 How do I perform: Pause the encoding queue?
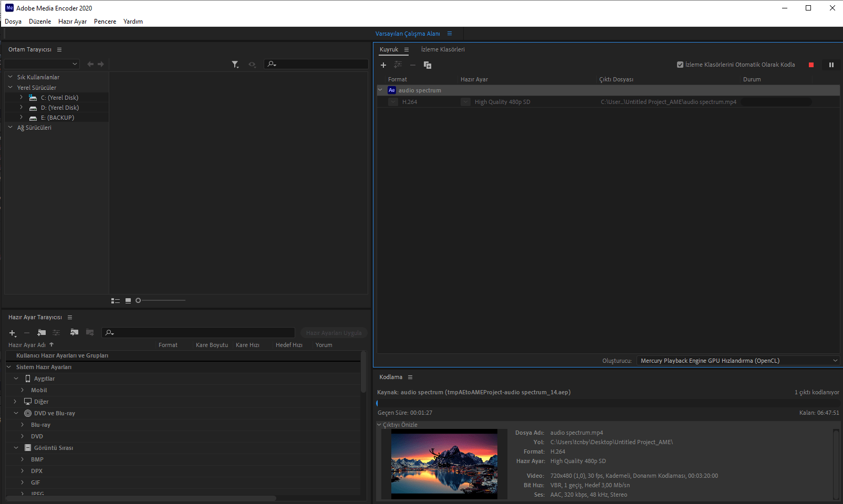coord(831,65)
